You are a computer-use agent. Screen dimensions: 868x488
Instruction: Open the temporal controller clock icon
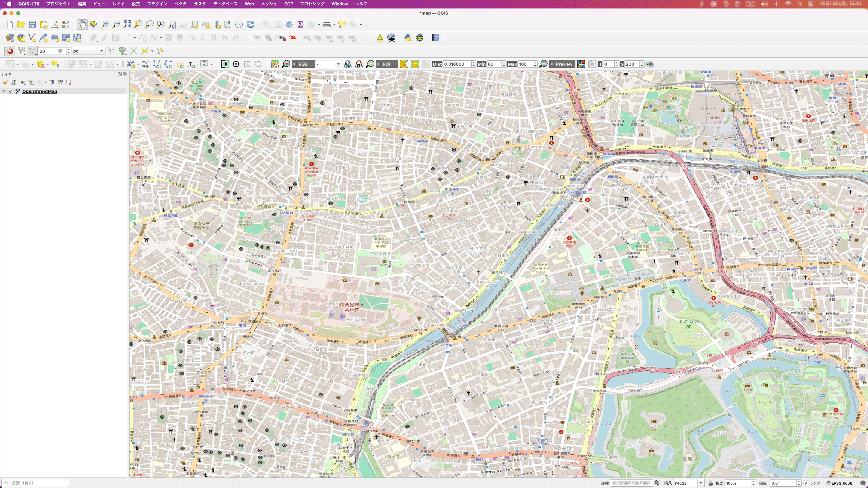point(239,24)
